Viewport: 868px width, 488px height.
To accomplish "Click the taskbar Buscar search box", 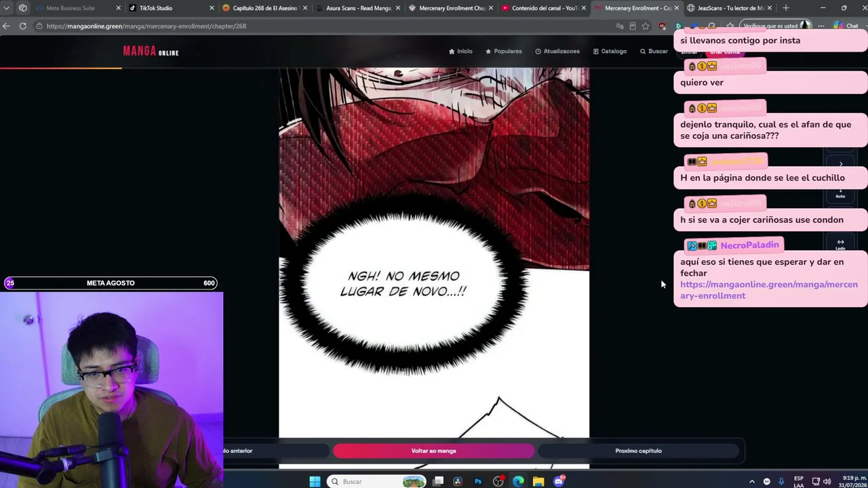I will click(377, 481).
